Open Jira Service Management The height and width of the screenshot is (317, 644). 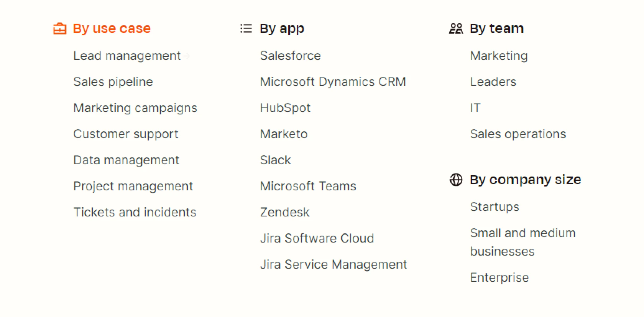[x=333, y=264]
